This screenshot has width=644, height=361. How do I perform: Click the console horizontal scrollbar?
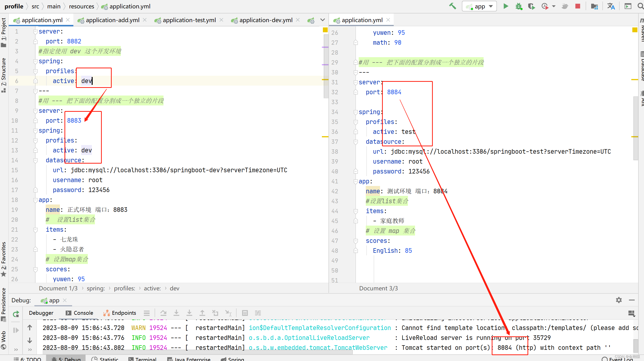(x=197, y=353)
